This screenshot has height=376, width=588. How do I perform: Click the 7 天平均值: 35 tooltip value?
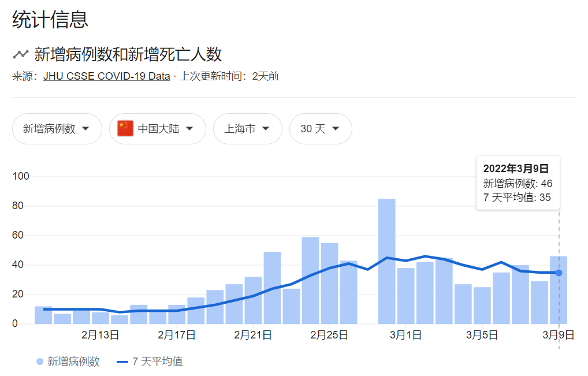(517, 197)
